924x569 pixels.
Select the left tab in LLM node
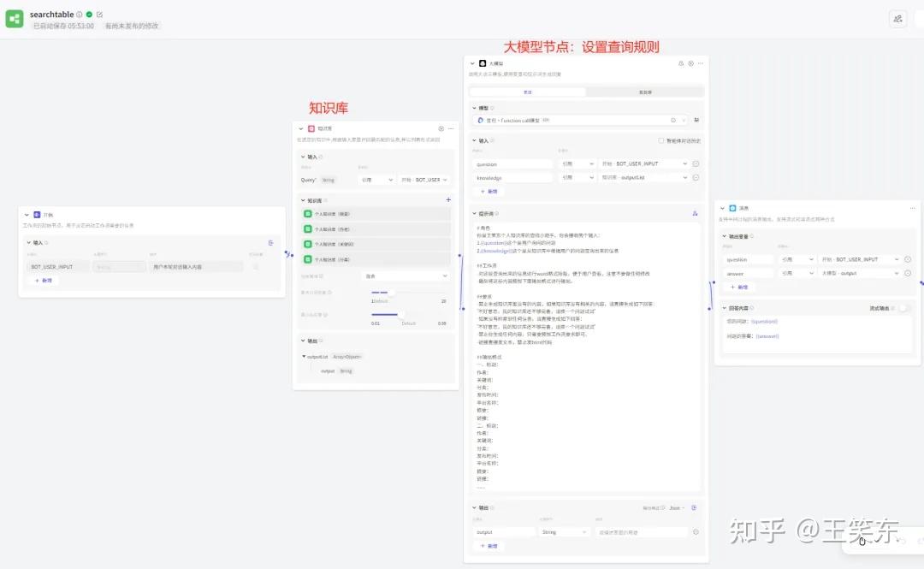(x=527, y=92)
